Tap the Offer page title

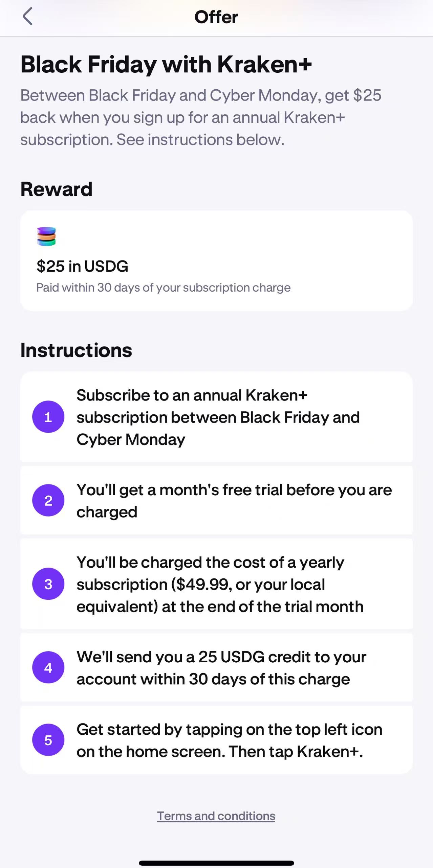coord(216,17)
